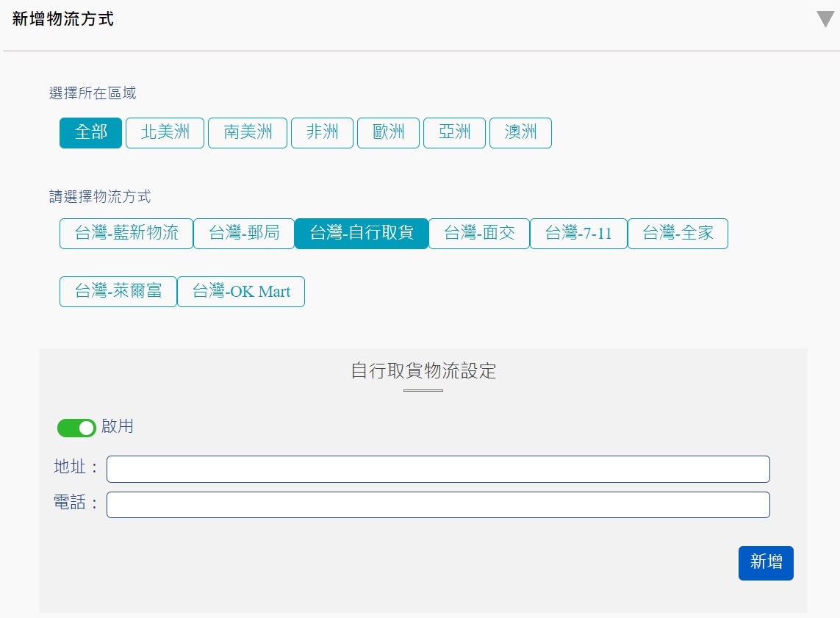Viewport: 840px width, 618px height.
Task: Choose 台灣-7-11 shipping method
Action: click(x=578, y=234)
